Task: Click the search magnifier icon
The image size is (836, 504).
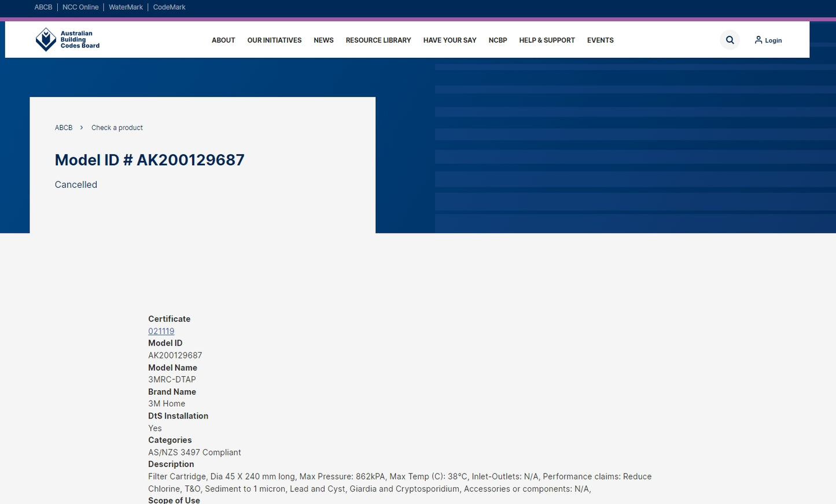Action: coord(730,40)
